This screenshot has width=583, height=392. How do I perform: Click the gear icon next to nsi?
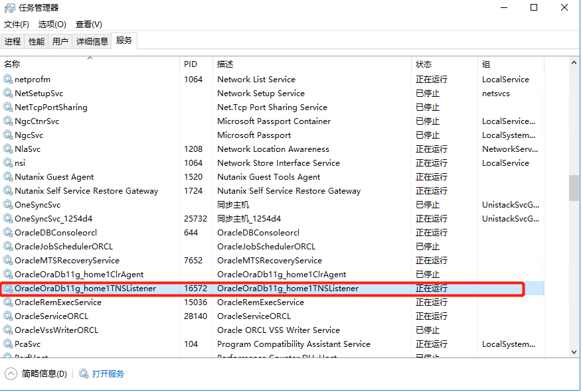8,163
